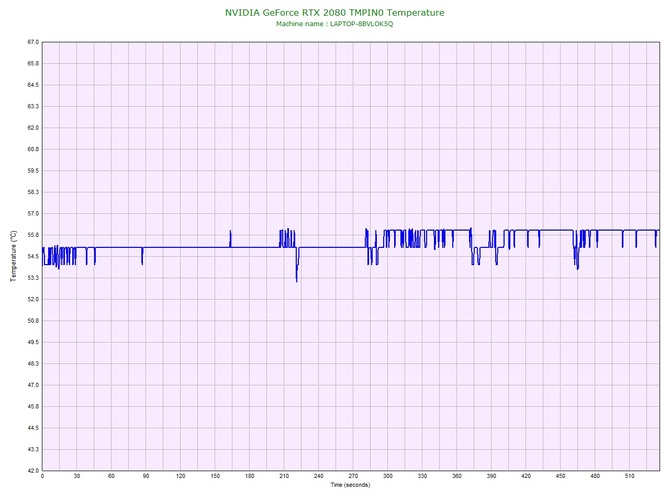
Task: Select the 67.0 value on the Y-axis
Action: 32,43
